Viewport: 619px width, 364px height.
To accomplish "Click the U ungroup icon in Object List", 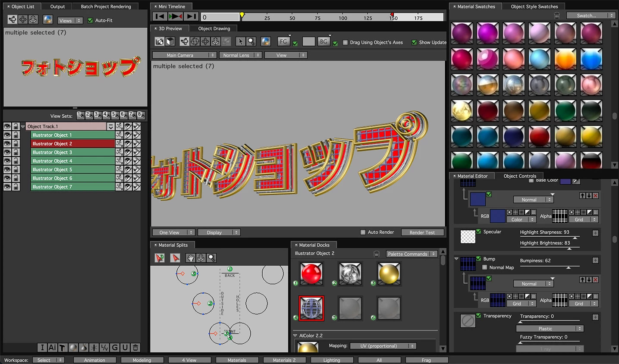I will click(x=125, y=347).
